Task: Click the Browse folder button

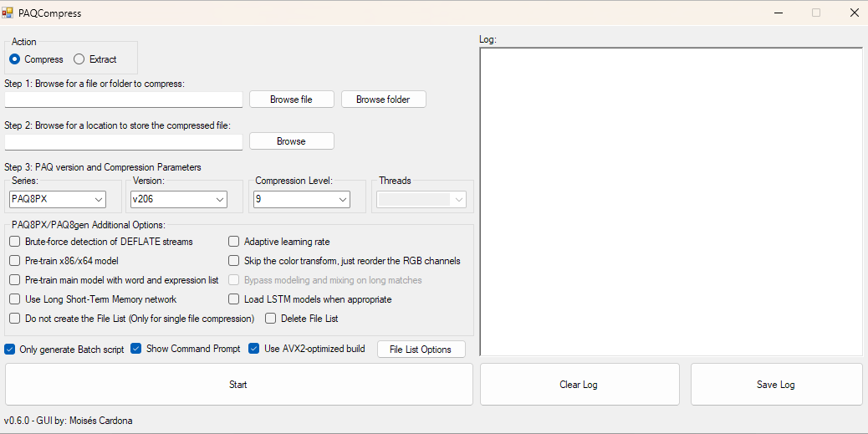Action: (383, 100)
